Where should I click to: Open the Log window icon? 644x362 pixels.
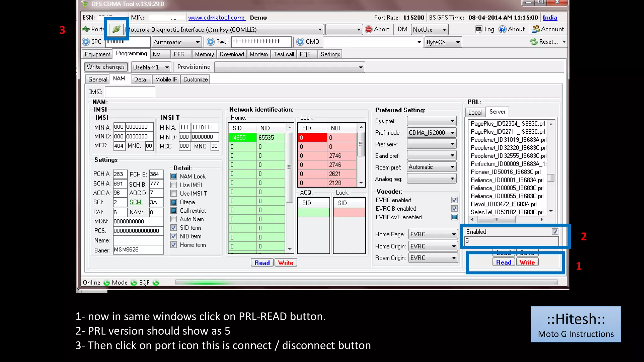point(479,29)
